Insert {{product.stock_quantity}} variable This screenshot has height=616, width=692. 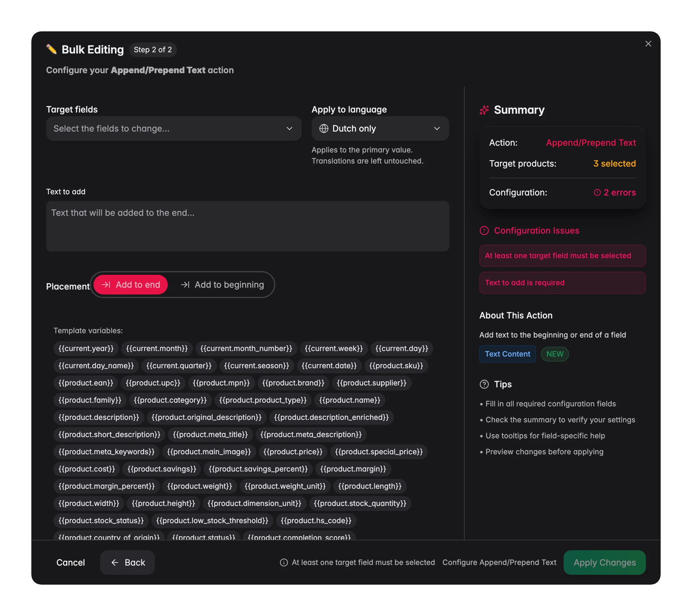pos(360,504)
